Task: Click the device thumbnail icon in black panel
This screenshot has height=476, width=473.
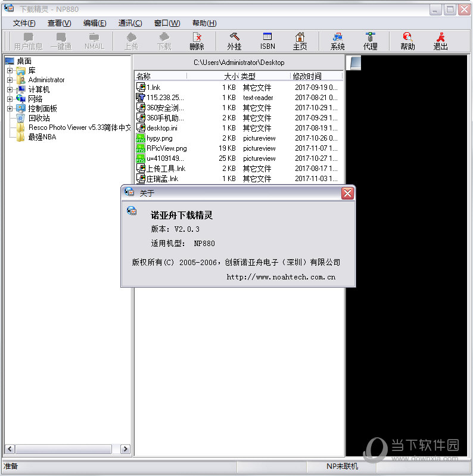Action: coord(355,63)
